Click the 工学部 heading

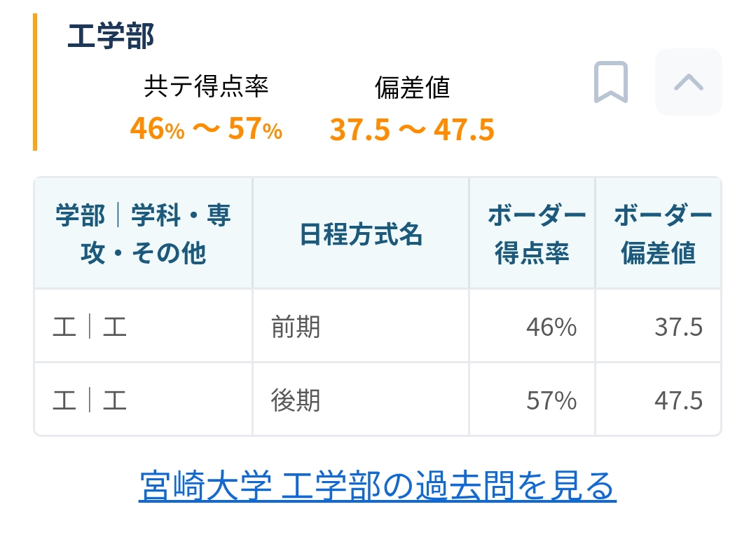point(111,36)
